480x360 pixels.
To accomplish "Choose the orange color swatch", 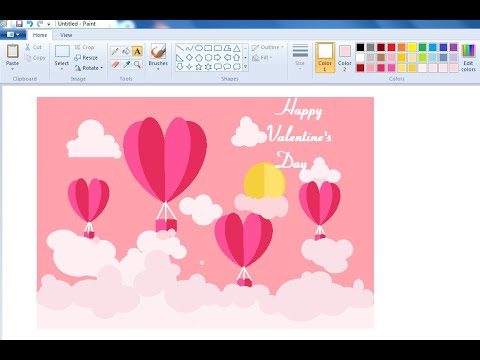I will (x=402, y=47).
